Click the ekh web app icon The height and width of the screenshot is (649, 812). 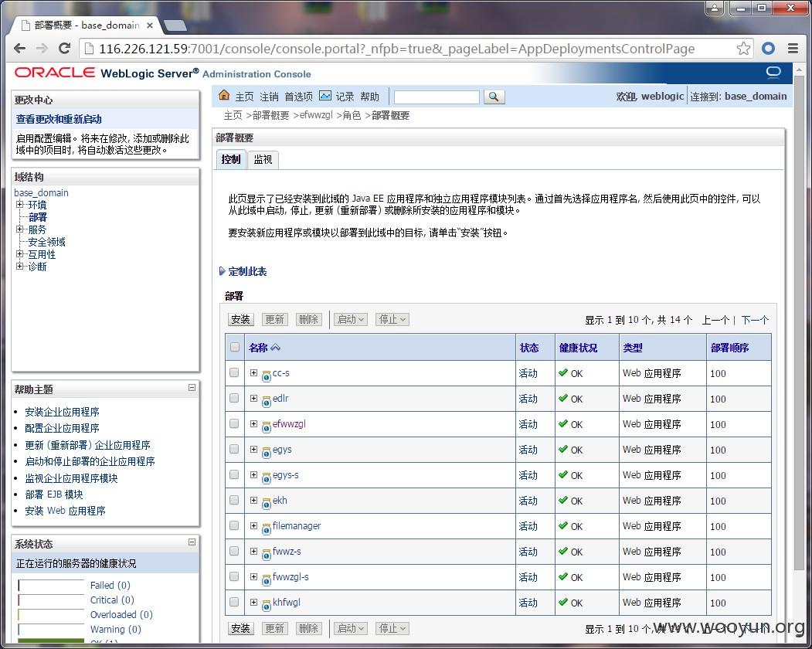[267, 503]
